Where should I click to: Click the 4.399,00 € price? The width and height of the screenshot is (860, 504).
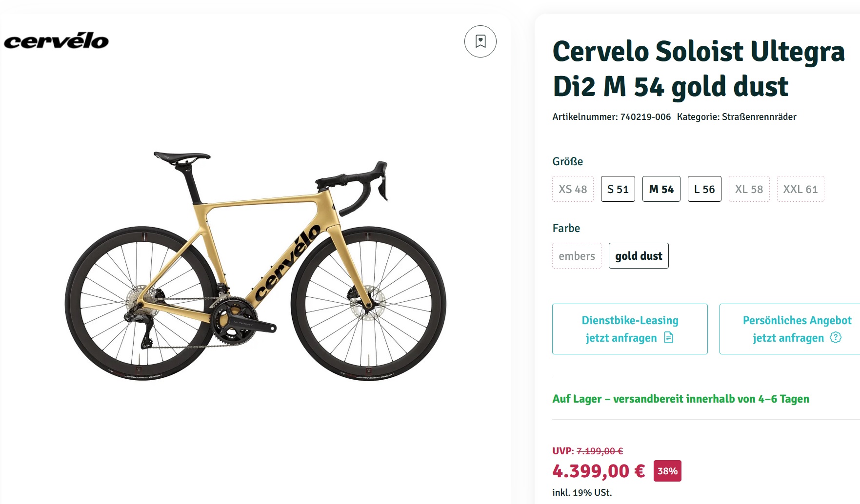[x=599, y=471]
